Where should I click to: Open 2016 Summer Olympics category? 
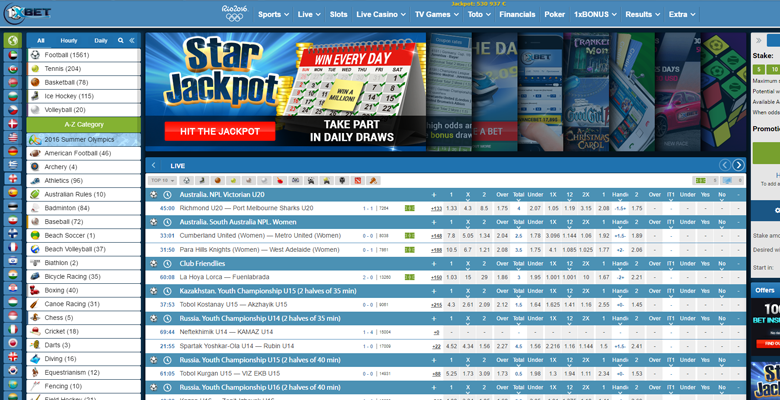point(84,139)
